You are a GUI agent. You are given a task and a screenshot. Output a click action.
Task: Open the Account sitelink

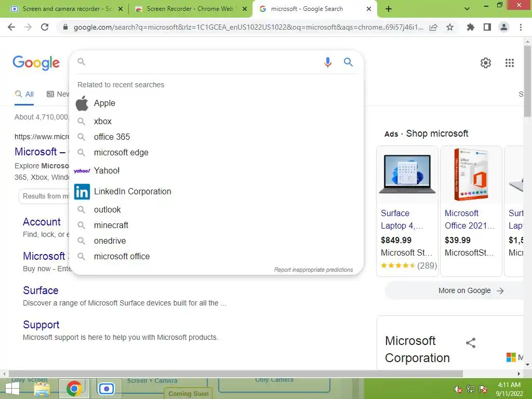point(42,222)
